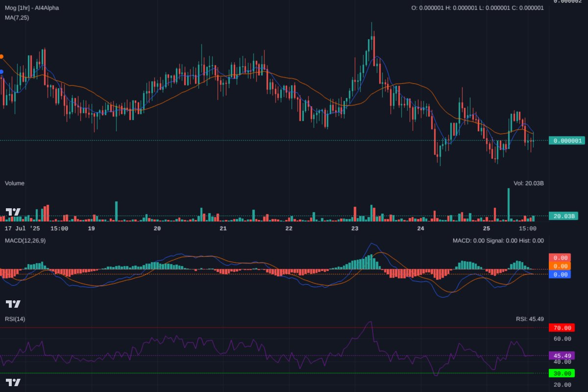The image size is (588, 392).
Task: Click the date label 19 on time axis
Action: (x=91, y=228)
